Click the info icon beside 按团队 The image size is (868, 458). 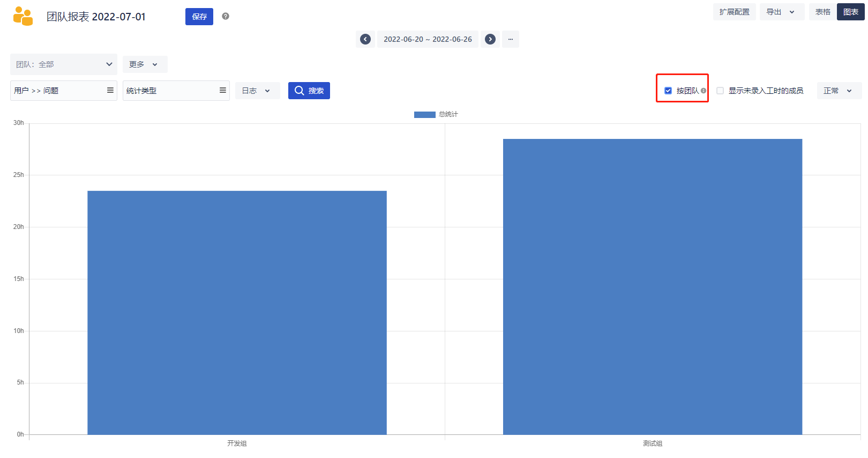coord(704,91)
